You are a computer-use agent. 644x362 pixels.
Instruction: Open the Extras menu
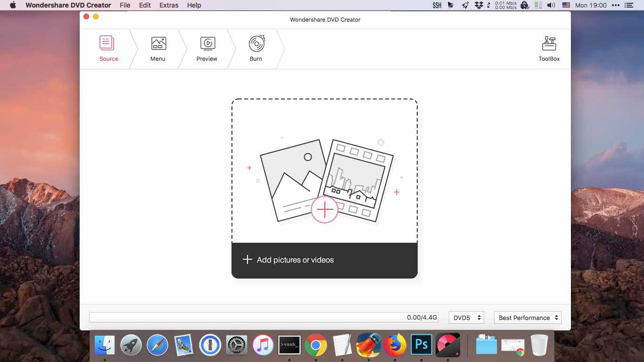[168, 5]
